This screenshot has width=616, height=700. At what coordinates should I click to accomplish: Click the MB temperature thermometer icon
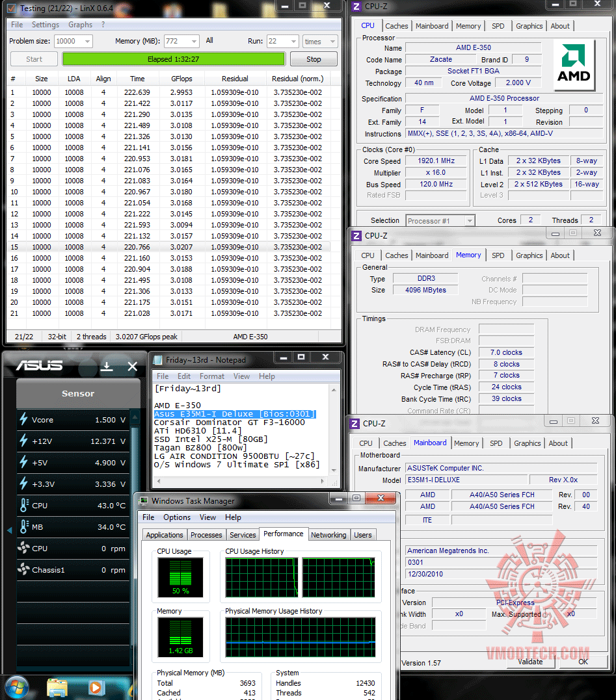coord(24,526)
